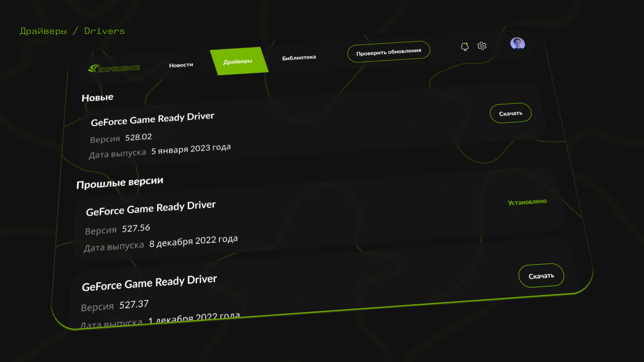Select the driver 527.37 card title

pos(149,283)
